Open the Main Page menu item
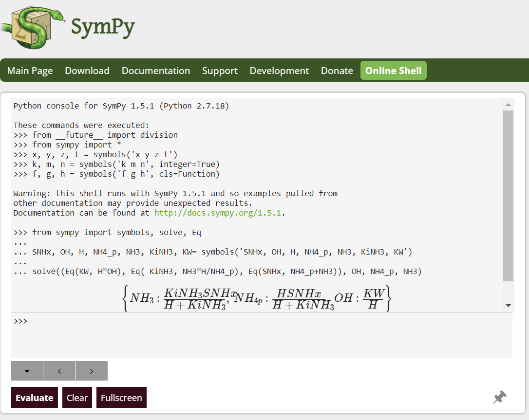 (30, 71)
